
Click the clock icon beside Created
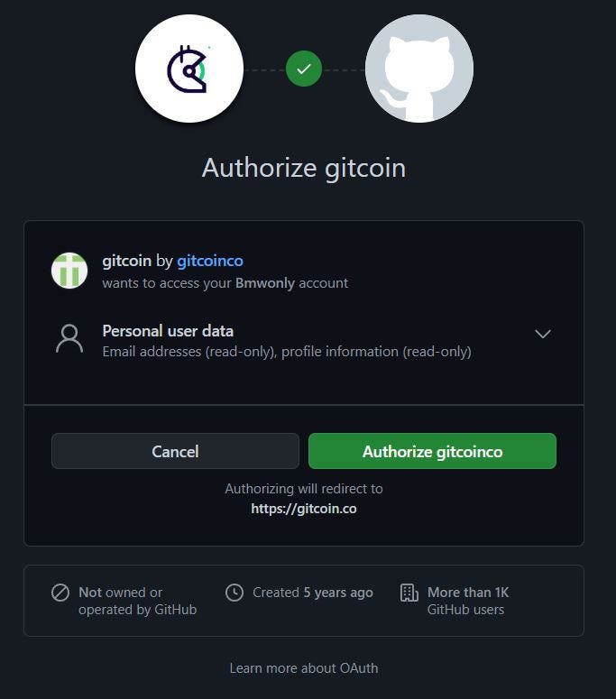point(234,593)
